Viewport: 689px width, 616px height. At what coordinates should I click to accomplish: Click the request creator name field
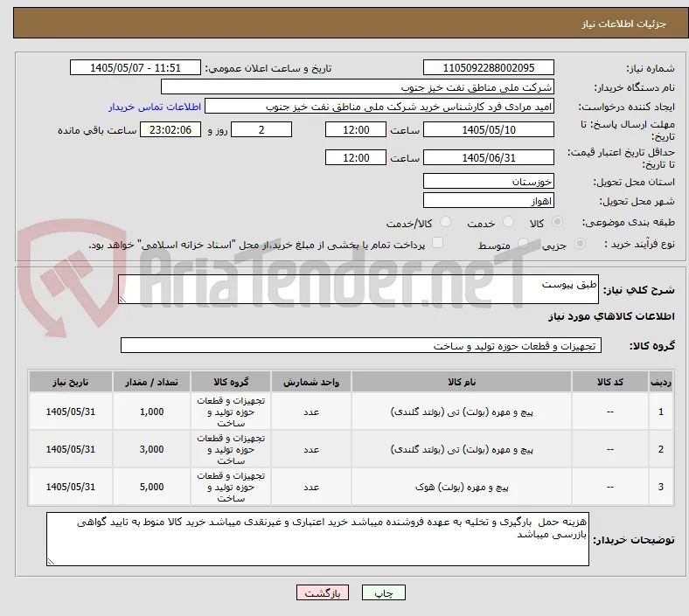(x=379, y=107)
